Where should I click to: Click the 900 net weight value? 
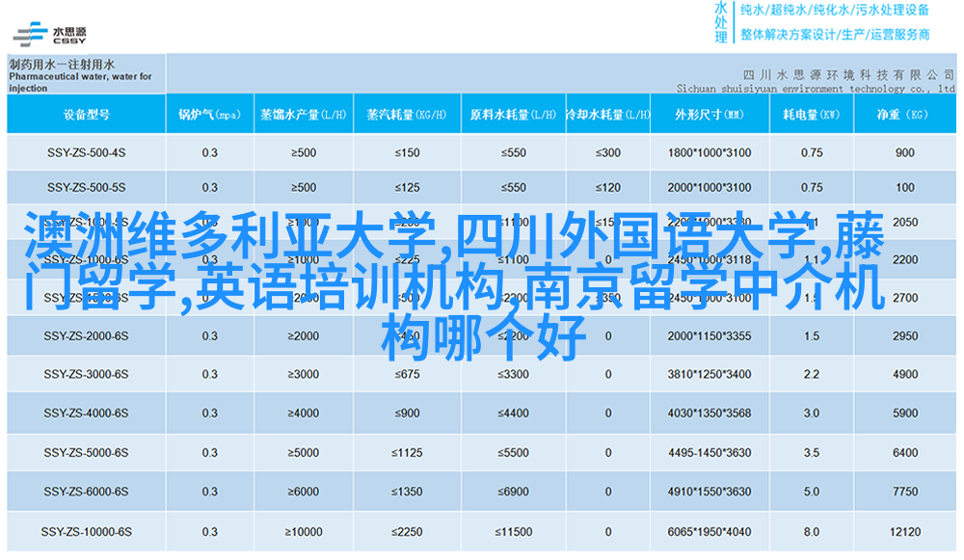point(905,152)
